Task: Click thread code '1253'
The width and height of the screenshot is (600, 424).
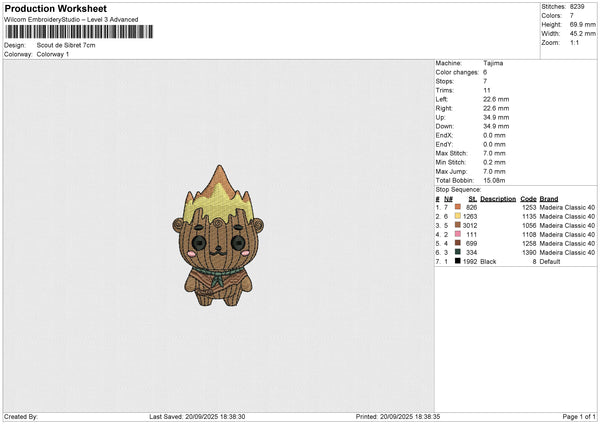Action: click(x=529, y=207)
